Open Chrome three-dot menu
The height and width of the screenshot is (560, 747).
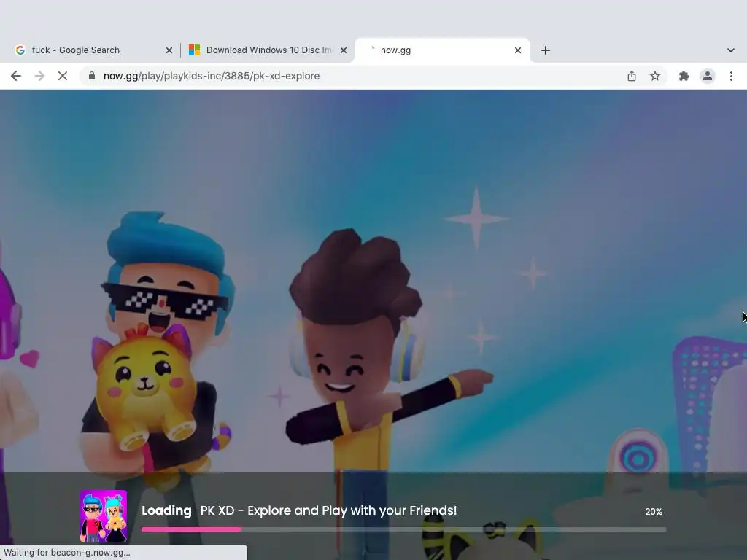coord(731,76)
